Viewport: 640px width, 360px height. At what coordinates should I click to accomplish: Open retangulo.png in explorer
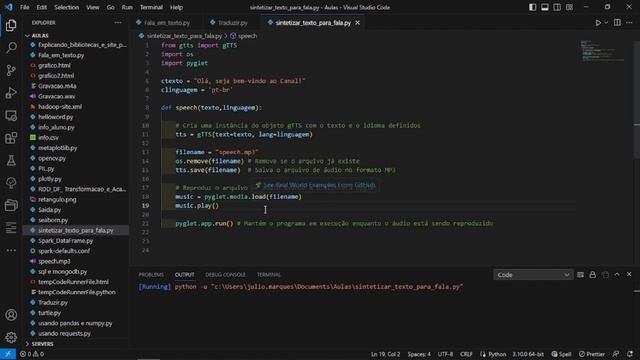tap(57, 200)
